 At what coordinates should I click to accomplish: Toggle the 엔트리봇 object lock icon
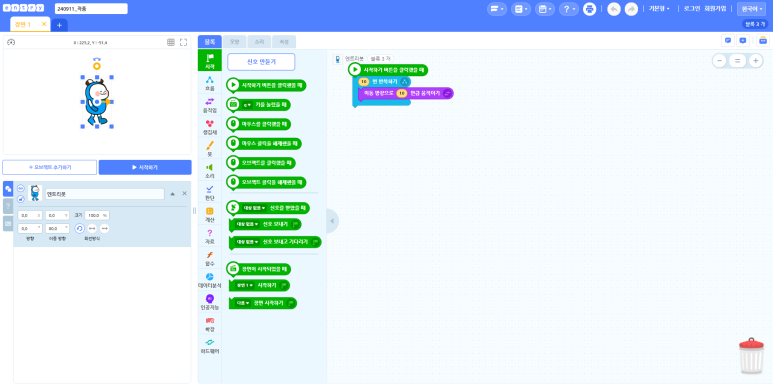(21, 199)
